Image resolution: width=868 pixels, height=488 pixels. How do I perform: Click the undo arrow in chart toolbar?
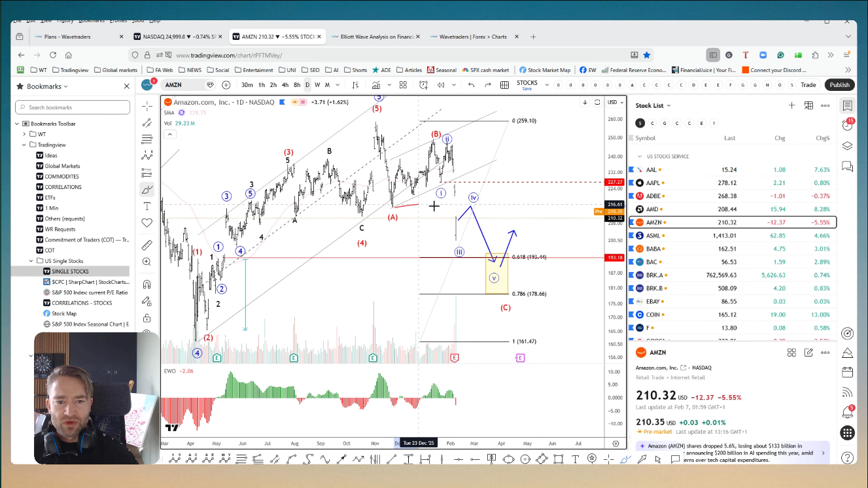point(471,85)
